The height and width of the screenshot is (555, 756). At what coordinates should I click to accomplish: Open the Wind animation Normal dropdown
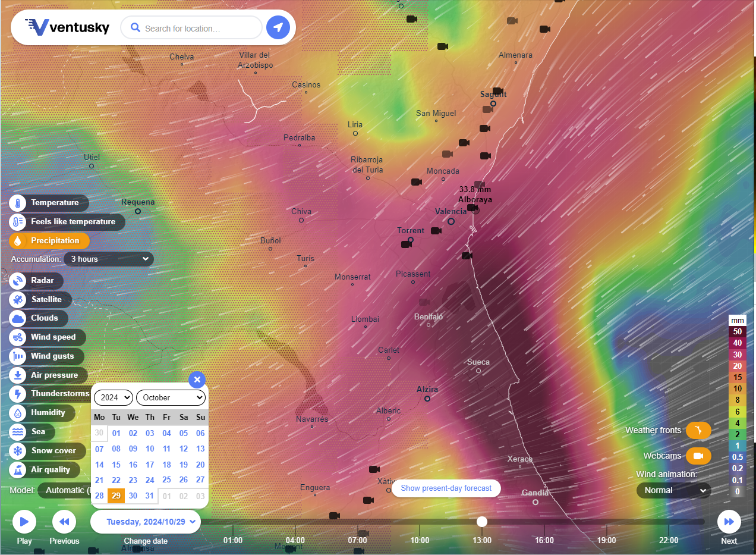coord(673,490)
